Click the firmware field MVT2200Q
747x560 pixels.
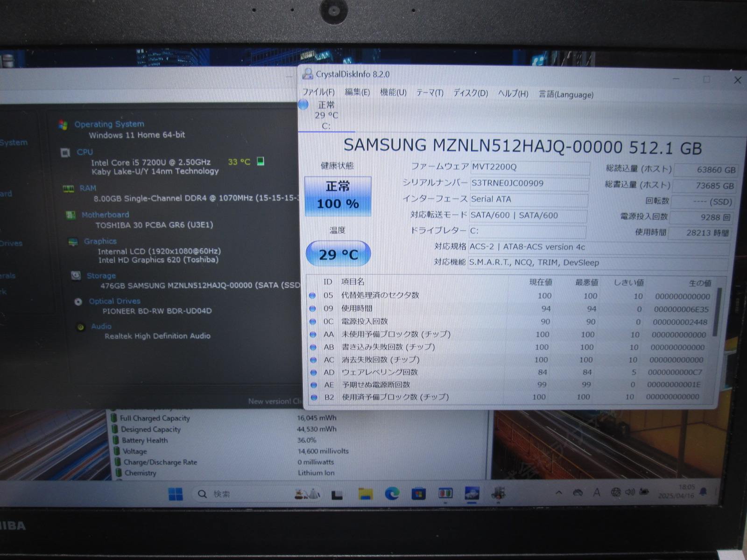(530, 167)
